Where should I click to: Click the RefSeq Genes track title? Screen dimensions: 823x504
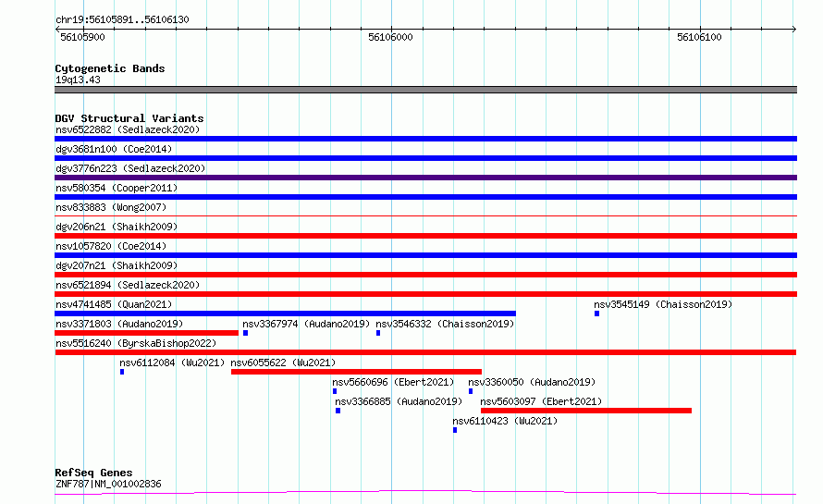click(93, 473)
